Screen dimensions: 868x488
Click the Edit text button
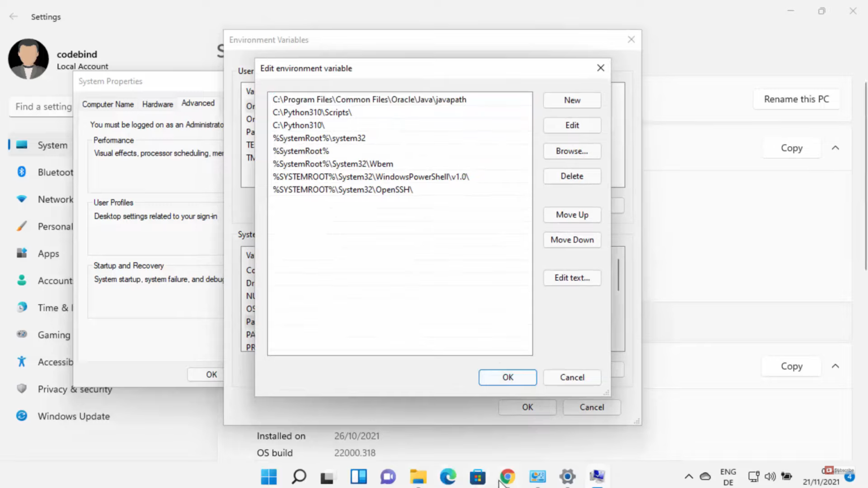tap(572, 277)
